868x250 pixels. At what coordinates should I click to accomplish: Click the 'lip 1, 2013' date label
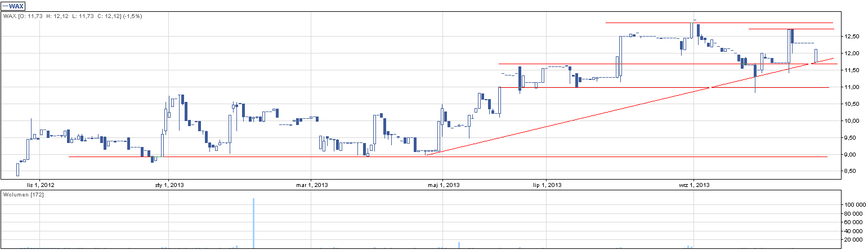pyautogui.click(x=546, y=185)
